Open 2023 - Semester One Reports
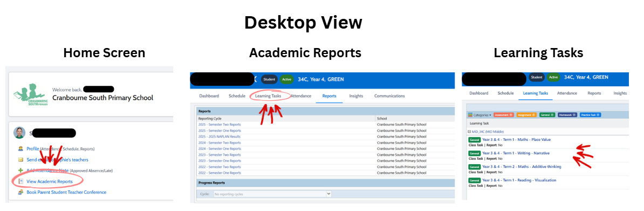This screenshot has width=644, height=211. pyautogui.click(x=220, y=161)
